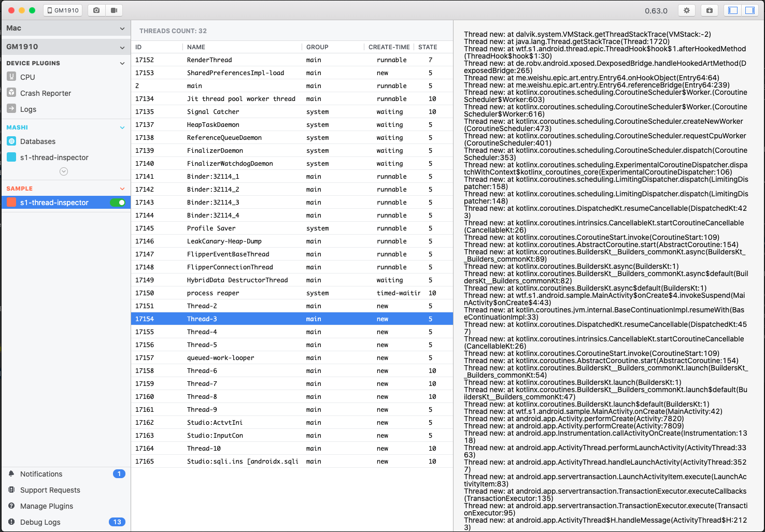Select the SharedPreferencesImpl-load row
This screenshot has width=765, height=532.
coord(292,73)
